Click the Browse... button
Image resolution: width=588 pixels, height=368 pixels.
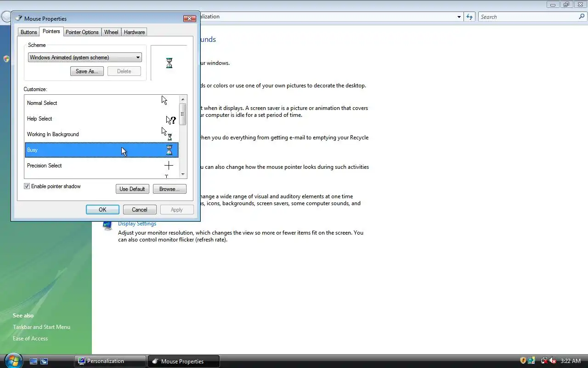click(x=170, y=189)
